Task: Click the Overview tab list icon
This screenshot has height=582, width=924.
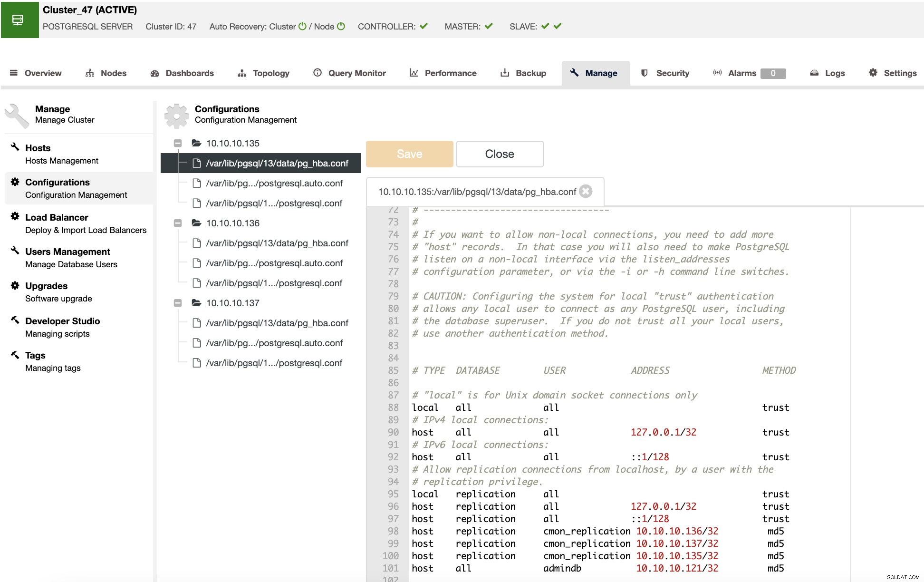Action: pos(14,73)
